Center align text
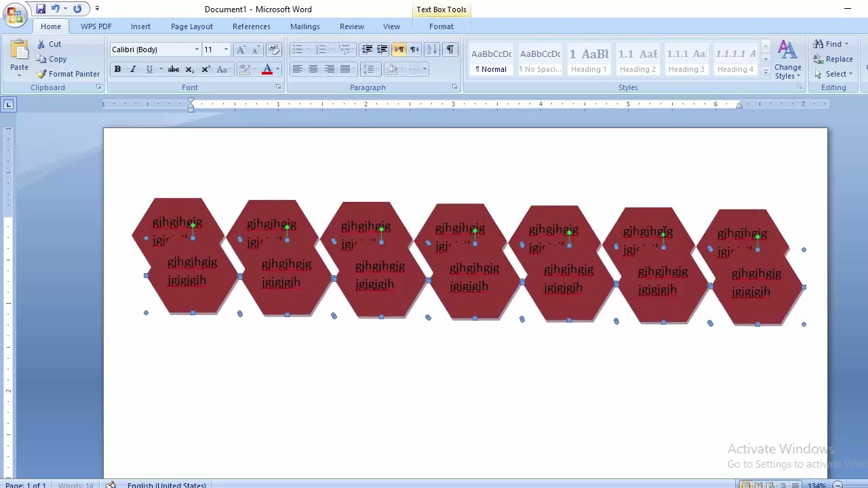 (x=313, y=69)
